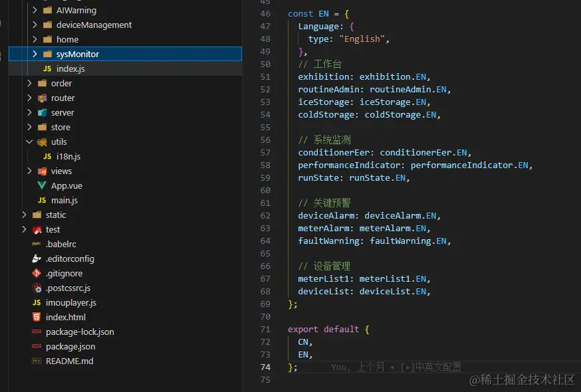Expand the order folder chevron
The image size is (581, 392).
coord(29,83)
